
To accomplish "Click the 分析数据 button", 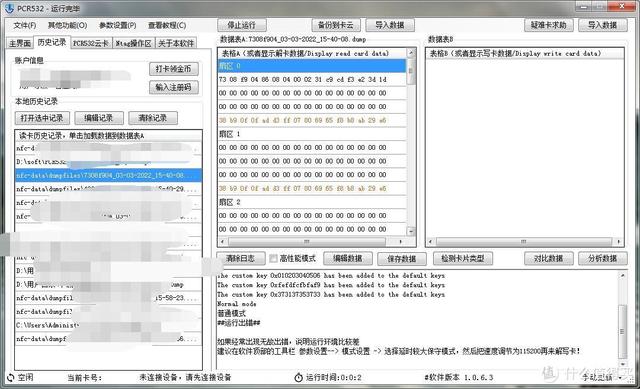I will (602, 258).
